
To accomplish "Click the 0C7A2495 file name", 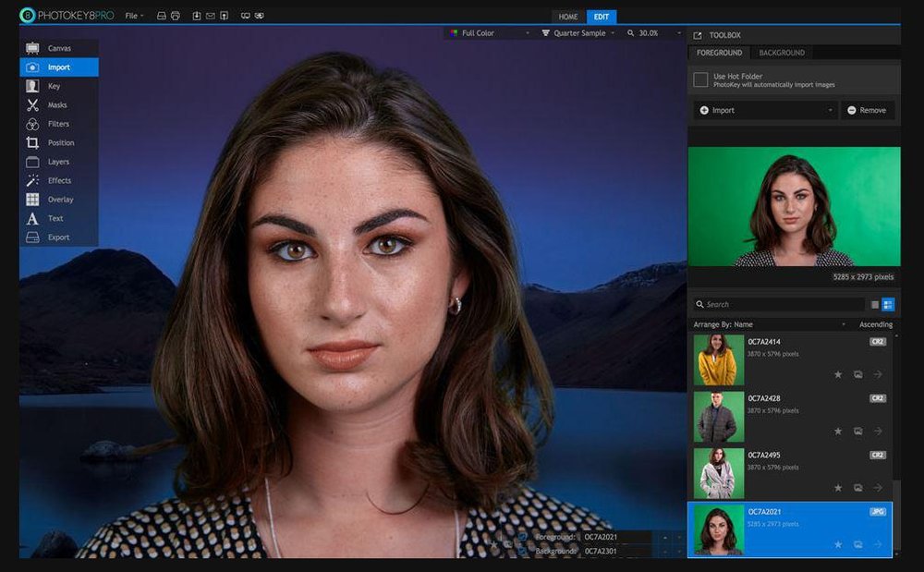I will coord(764,456).
